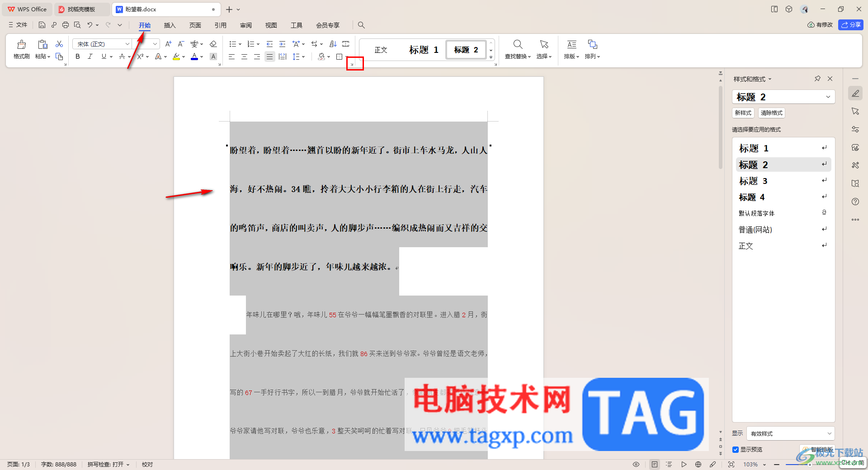
Task: Toggle the 显示预览 checkbox
Action: click(736, 450)
